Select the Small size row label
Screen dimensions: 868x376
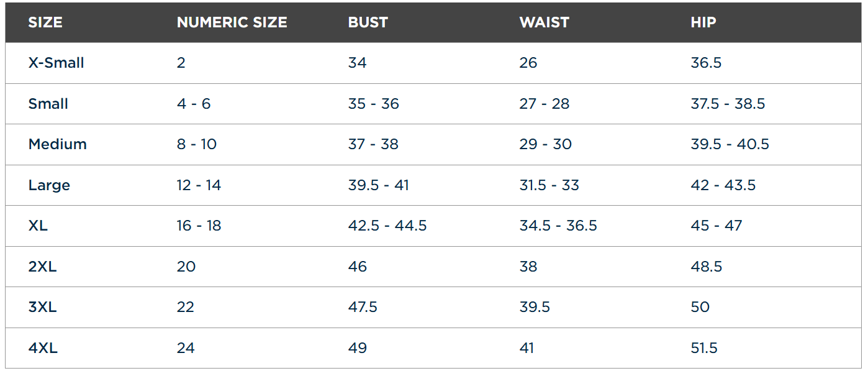pyautogui.click(x=48, y=104)
